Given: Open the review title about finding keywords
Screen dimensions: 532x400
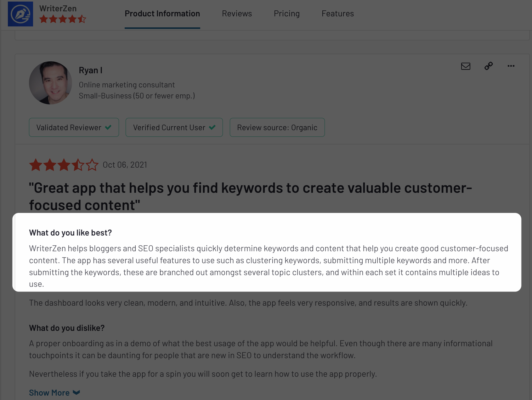Looking at the screenshot, I should click(x=250, y=197).
